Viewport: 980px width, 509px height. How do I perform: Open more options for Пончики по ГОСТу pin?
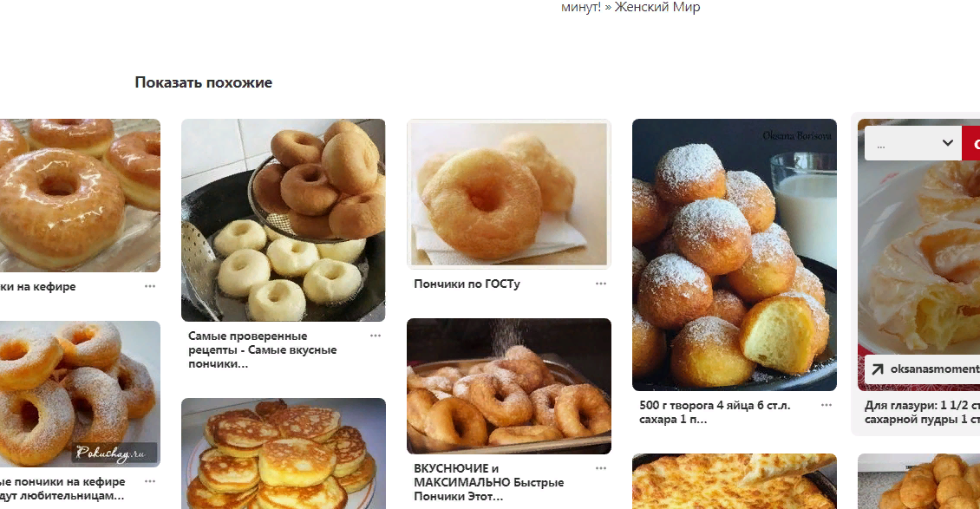(x=601, y=284)
